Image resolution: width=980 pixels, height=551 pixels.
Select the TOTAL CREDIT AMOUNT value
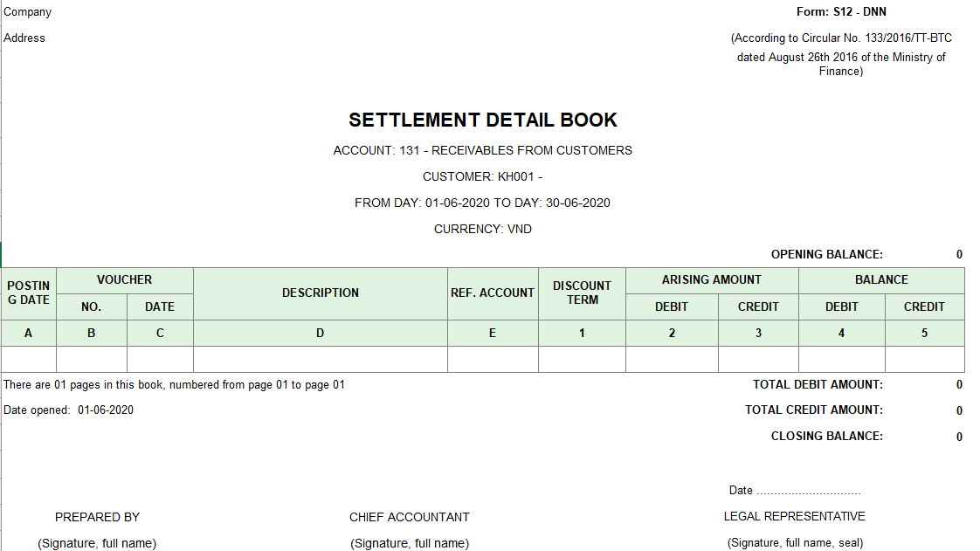point(958,410)
